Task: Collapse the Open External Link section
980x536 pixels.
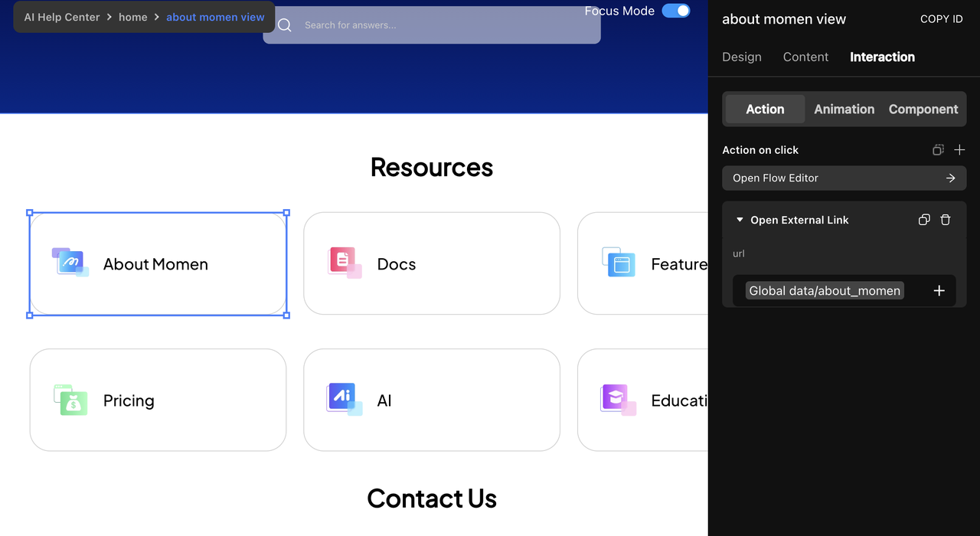Action: [x=740, y=220]
